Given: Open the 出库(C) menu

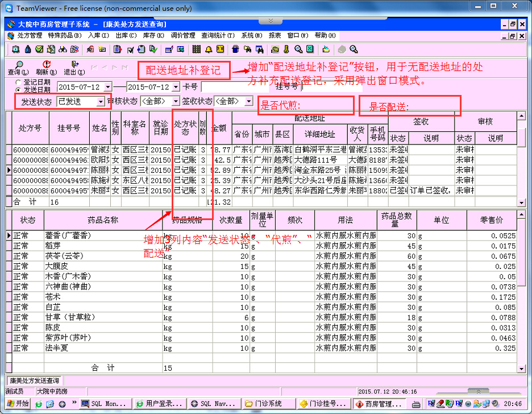Looking at the screenshot, I should click(x=126, y=35).
